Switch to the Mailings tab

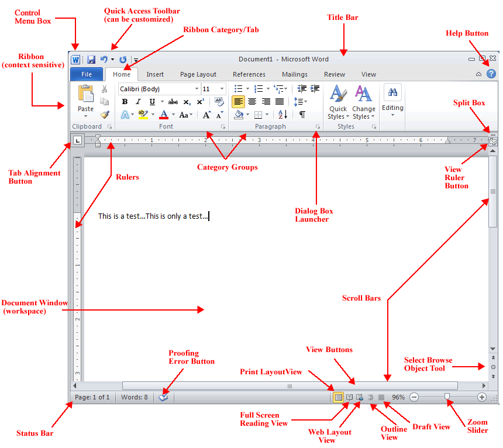pos(295,74)
